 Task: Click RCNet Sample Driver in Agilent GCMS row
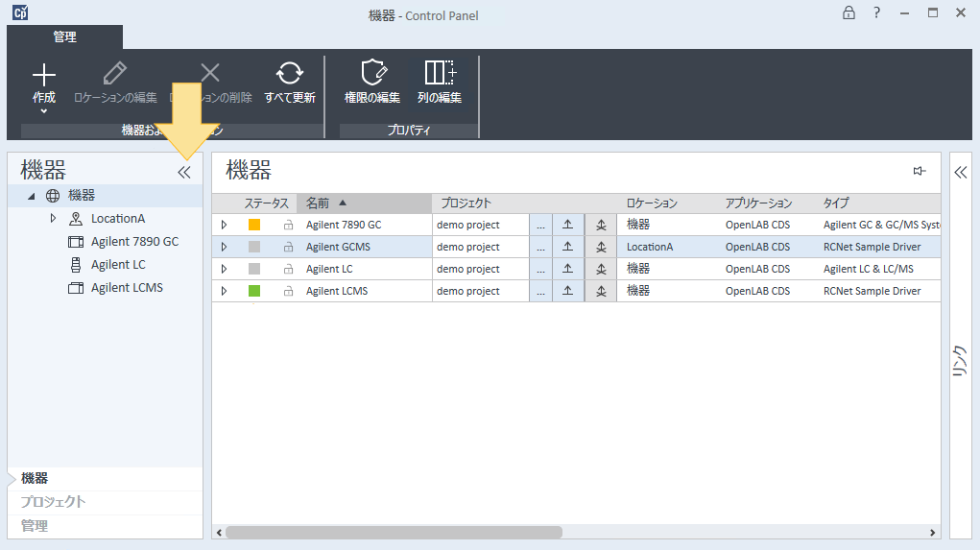click(872, 247)
